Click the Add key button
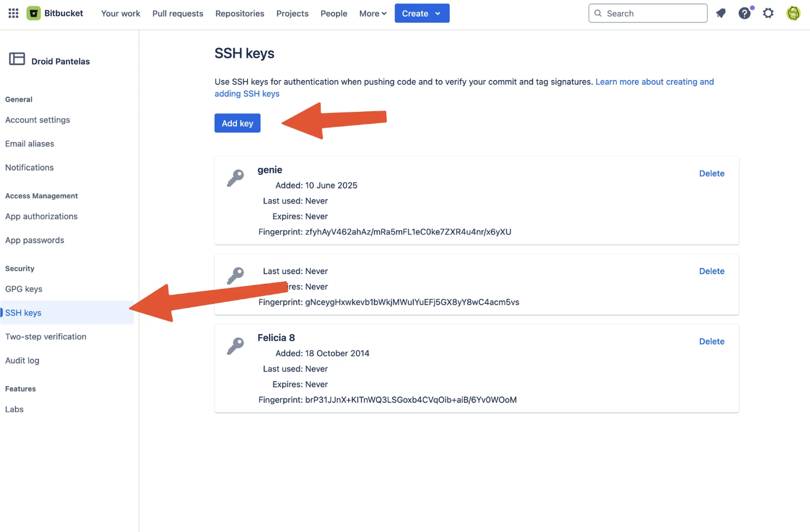This screenshot has width=810, height=532. 237,123
